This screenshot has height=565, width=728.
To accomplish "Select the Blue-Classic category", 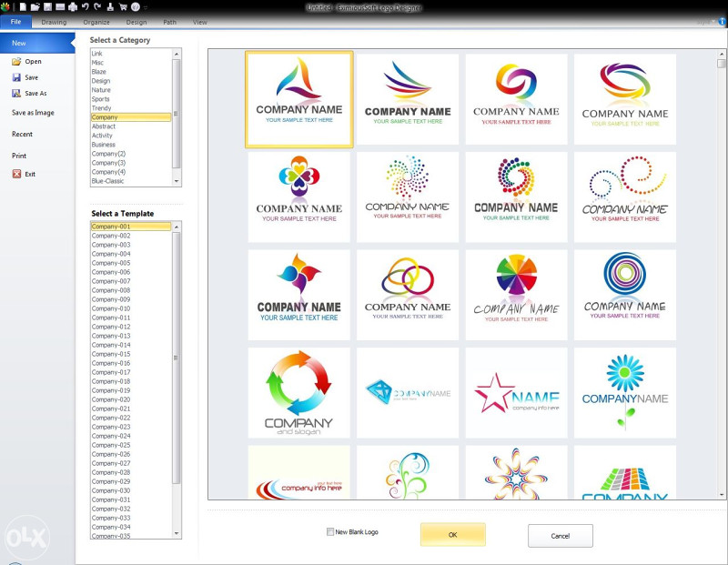I will pyautogui.click(x=131, y=181).
